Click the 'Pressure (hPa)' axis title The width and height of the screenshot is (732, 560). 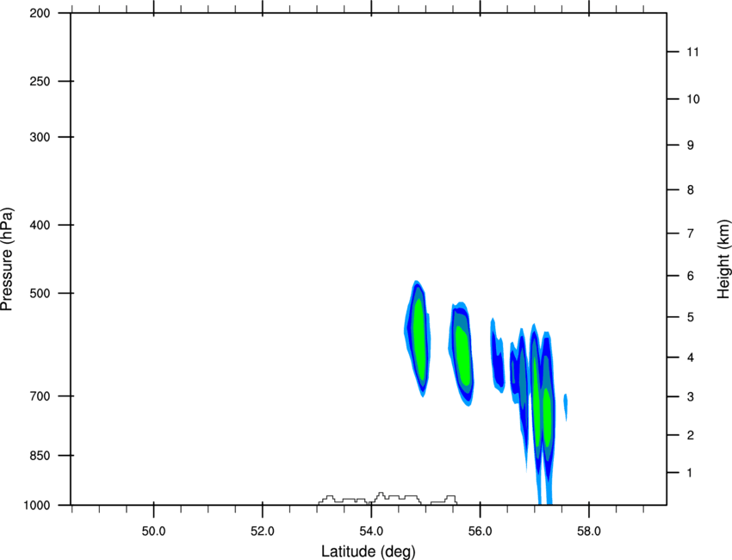[x=7, y=259]
